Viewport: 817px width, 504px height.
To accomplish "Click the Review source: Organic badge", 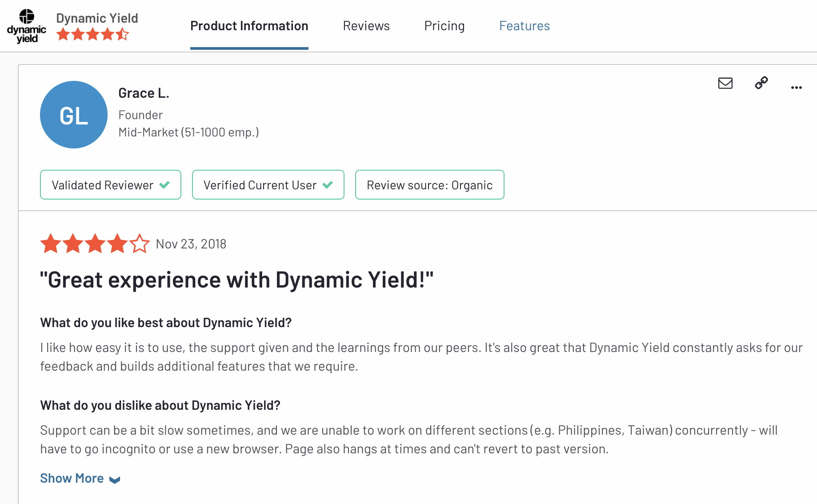I will (x=430, y=185).
